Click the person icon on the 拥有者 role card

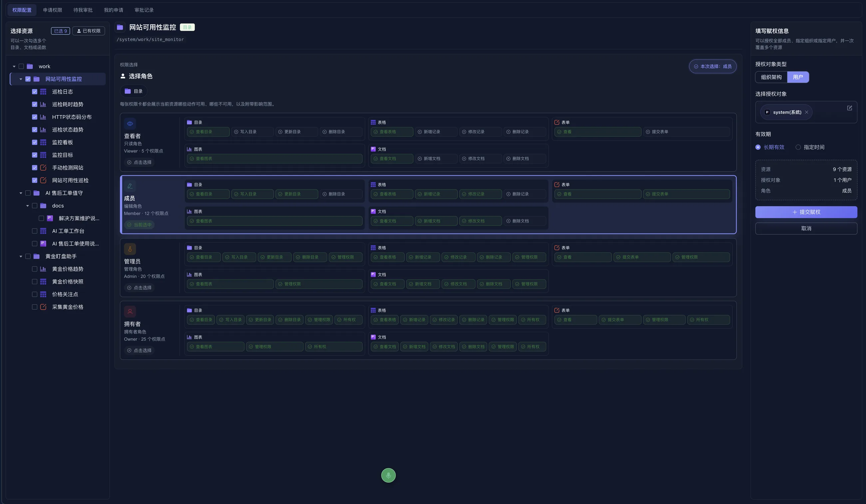coord(130,311)
